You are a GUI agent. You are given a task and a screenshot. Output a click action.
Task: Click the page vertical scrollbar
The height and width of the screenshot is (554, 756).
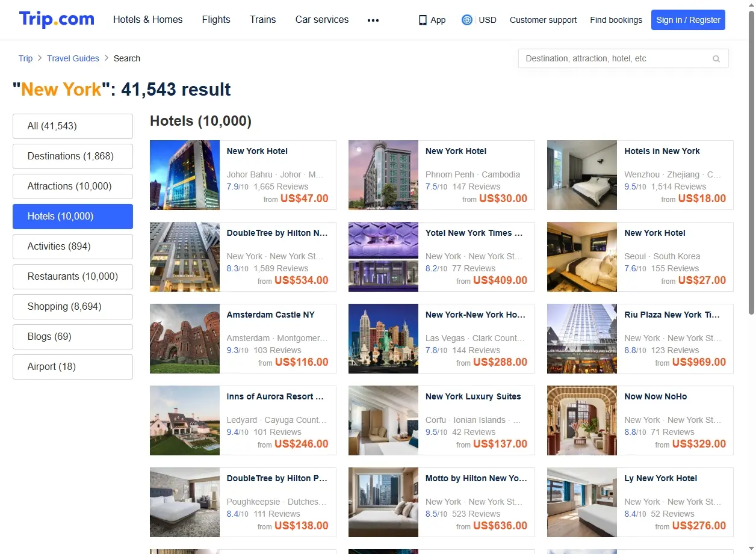click(751, 162)
